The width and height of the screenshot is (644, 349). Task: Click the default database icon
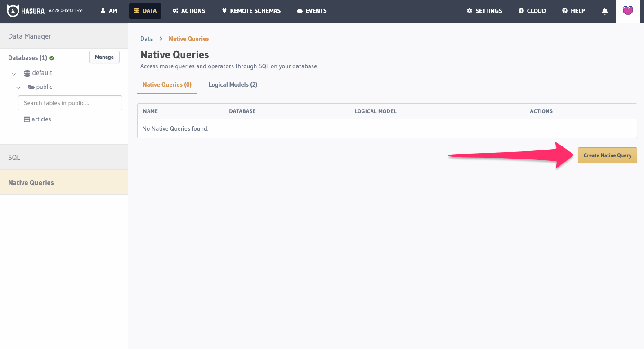[x=27, y=72]
